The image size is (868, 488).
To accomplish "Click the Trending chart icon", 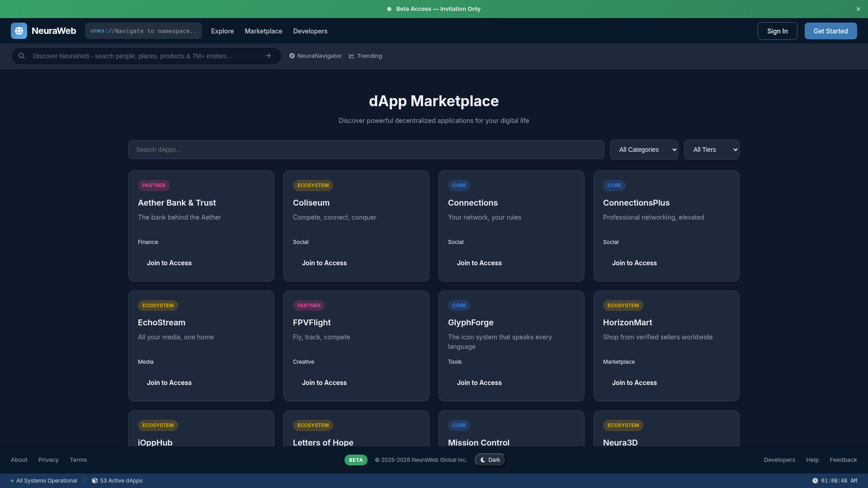I will (x=352, y=56).
